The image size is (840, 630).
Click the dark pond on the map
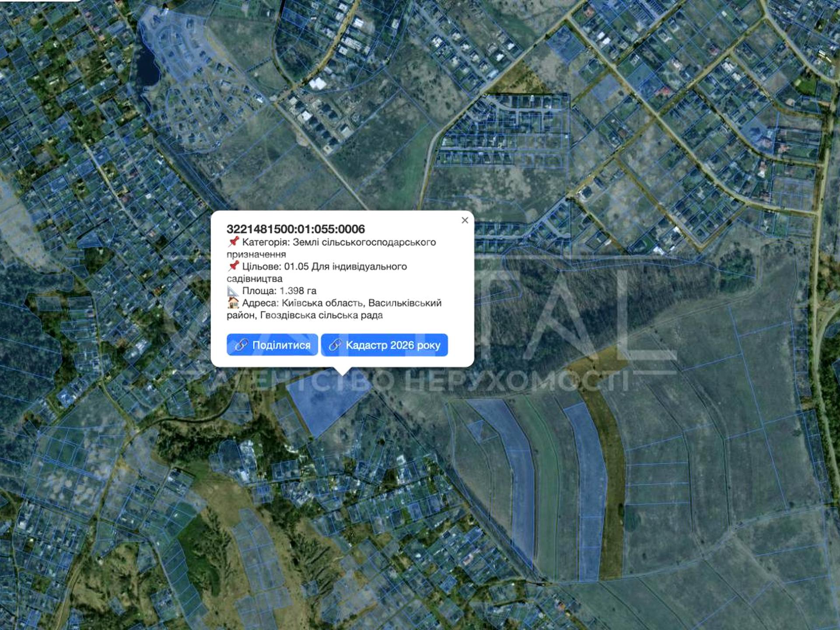coord(147,66)
